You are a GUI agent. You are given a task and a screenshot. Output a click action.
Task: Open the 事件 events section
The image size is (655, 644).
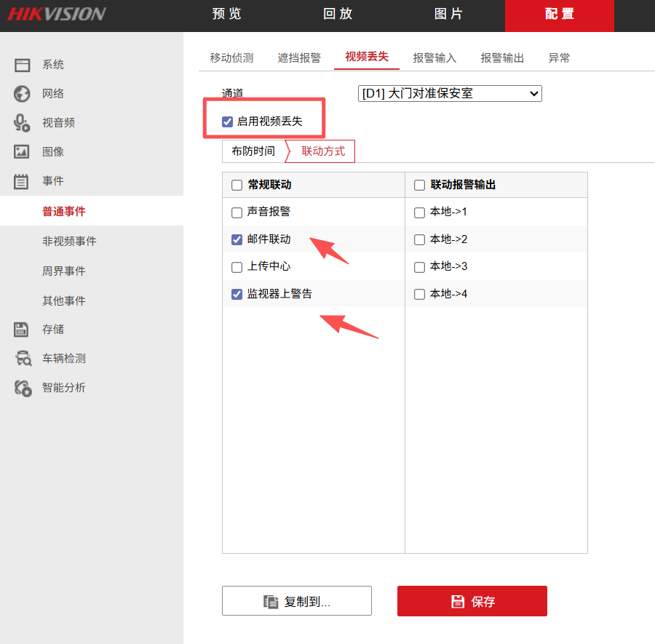click(x=53, y=180)
